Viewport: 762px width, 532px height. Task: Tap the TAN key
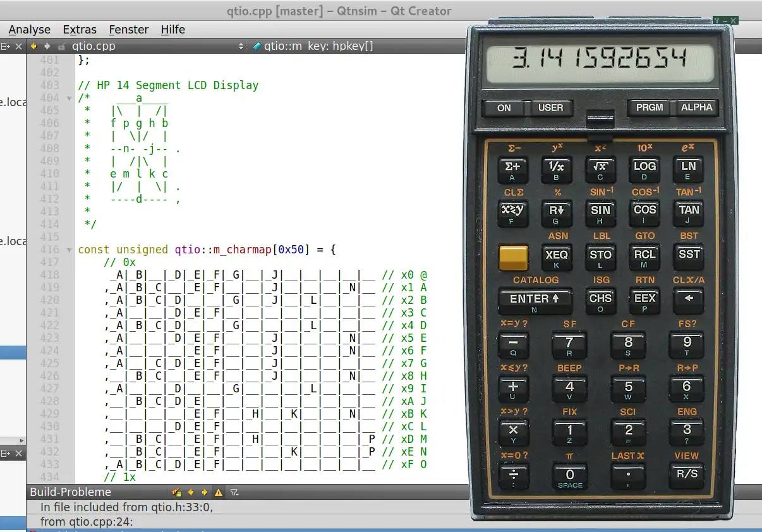pos(689,214)
